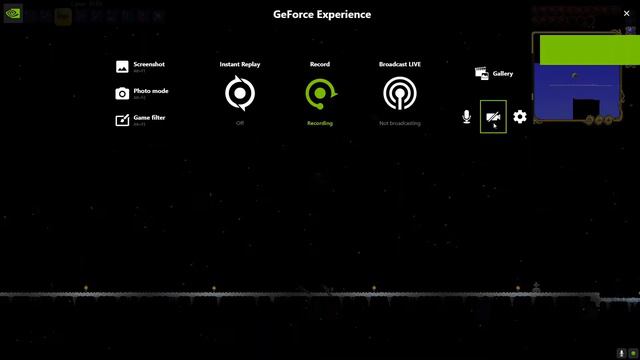Toggle the microphone icon
640x360 pixels.
[467, 117]
